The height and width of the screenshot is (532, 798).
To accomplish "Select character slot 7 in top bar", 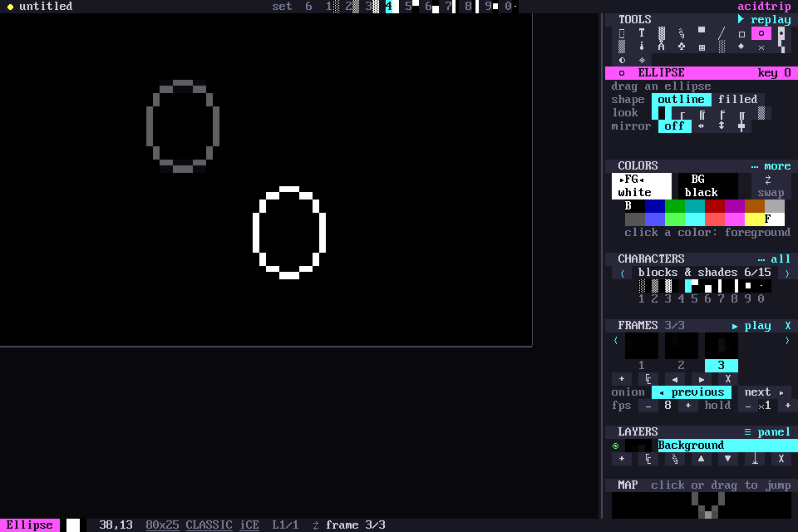I will (x=451, y=6).
